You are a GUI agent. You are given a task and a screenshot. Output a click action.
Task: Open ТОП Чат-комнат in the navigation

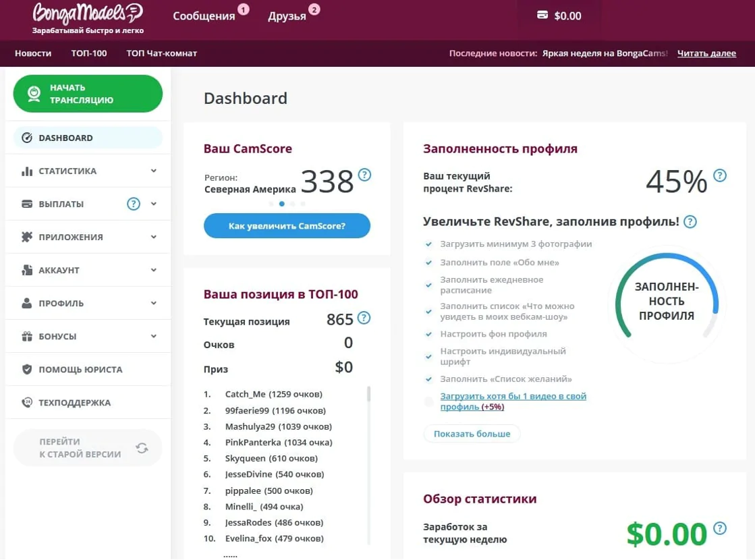(162, 53)
